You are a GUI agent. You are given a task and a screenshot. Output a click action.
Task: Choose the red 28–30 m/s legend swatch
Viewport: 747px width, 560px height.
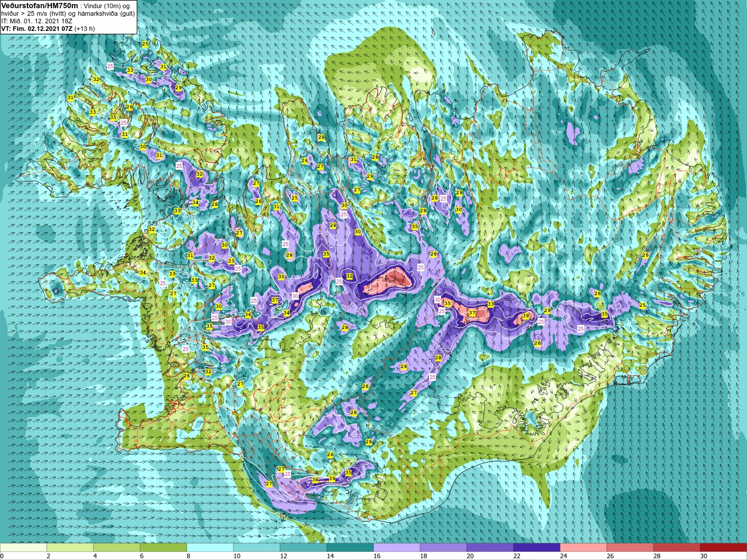click(x=677, y=548)
